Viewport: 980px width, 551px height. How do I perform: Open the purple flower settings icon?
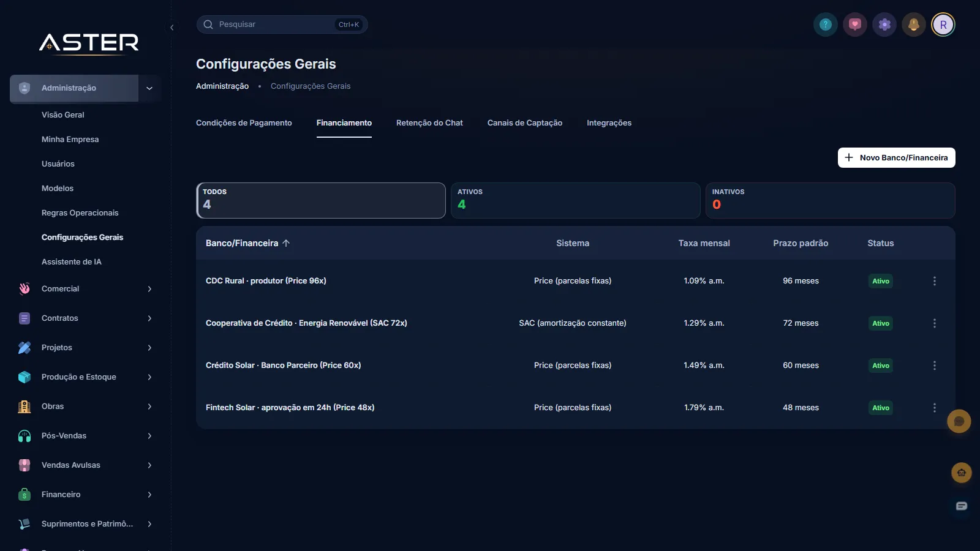(884, 24)
